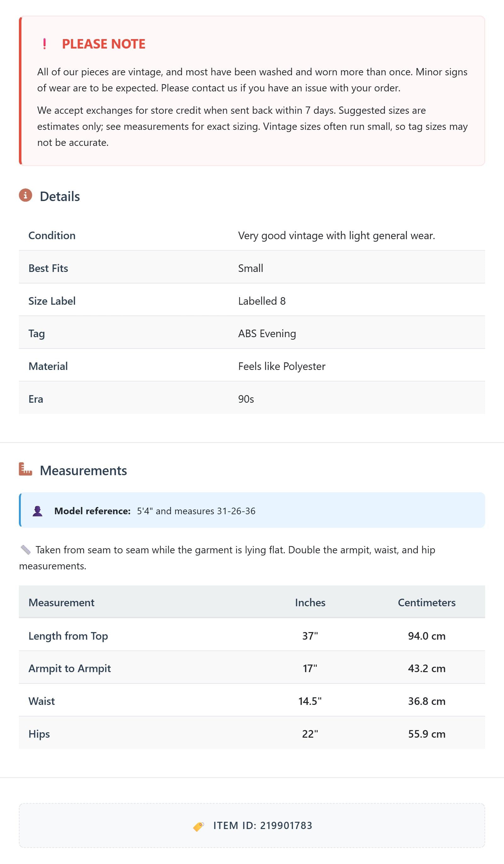Select the ITEM ID 219901783 text

[x=263, y=826]
